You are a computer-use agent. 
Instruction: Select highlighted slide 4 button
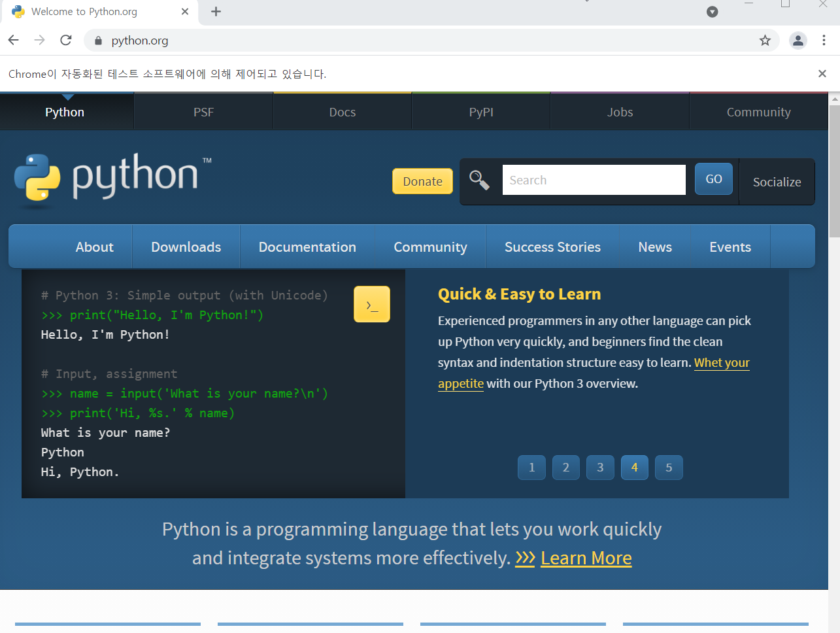click(634, 468)
